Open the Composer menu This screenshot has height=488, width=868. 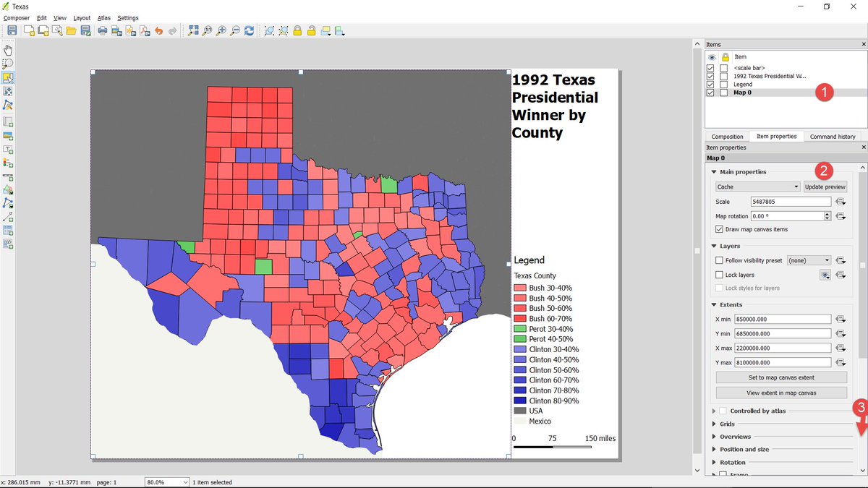[17, 17]
